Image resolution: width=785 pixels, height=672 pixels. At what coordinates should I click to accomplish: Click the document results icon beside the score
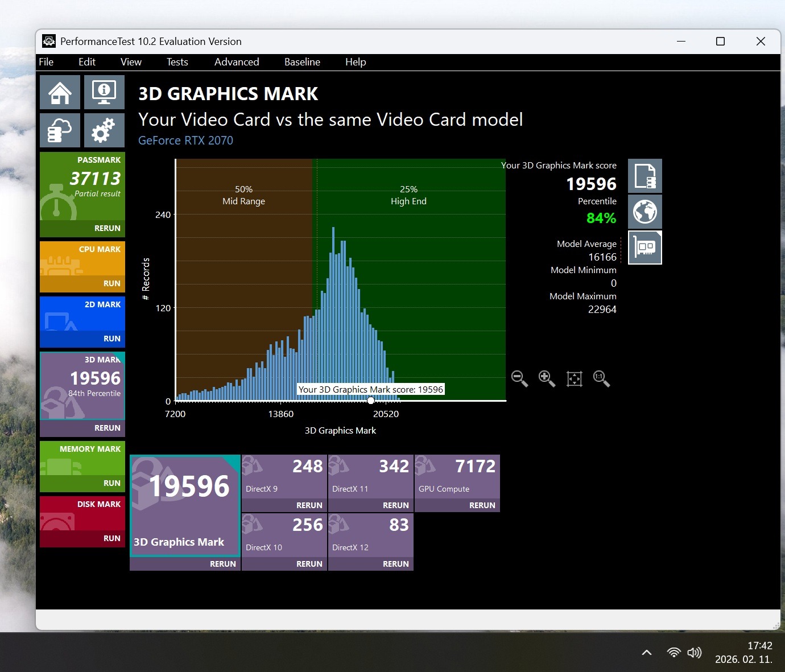(x=645, y=176)
